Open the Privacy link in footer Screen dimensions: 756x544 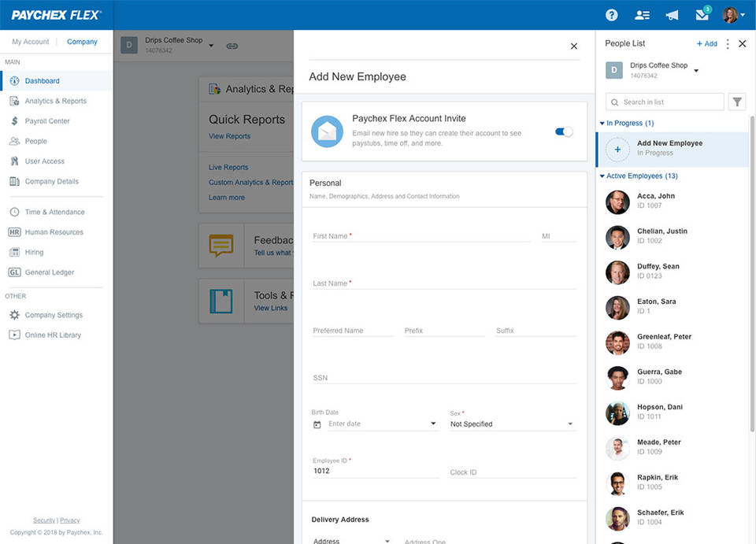point(70,520)
